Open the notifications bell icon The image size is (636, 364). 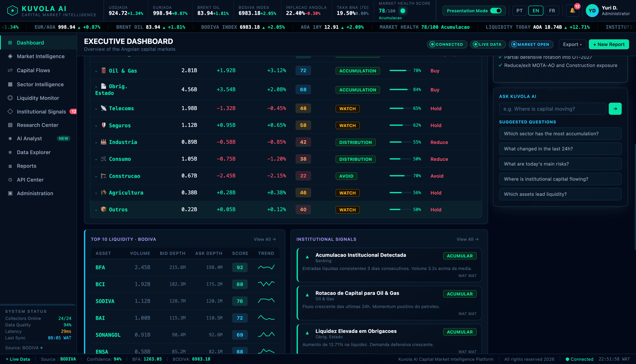(572, 11)
